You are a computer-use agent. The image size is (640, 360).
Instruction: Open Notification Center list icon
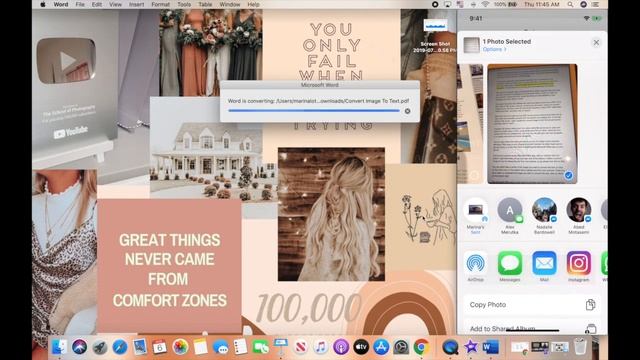pos(596,4)
